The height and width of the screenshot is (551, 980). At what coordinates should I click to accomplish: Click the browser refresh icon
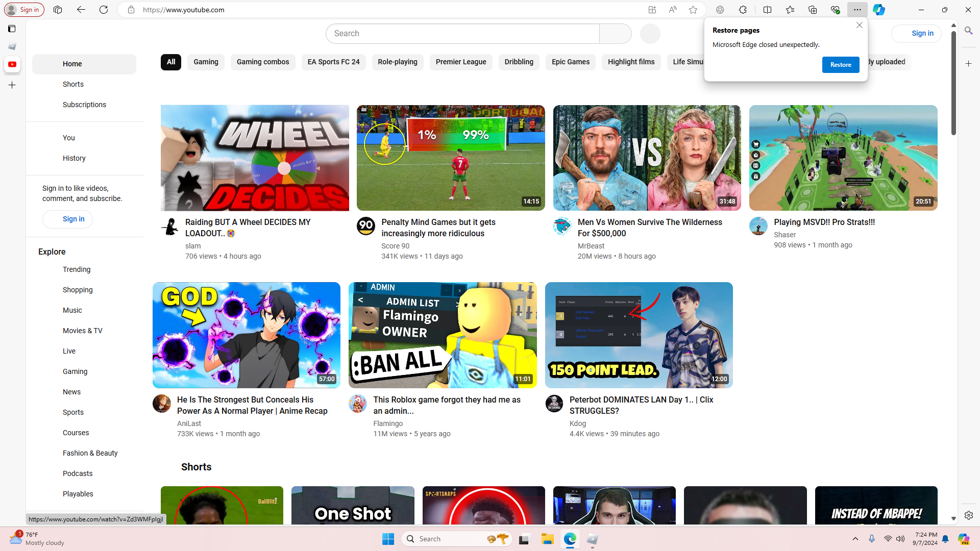(x=104, y=10)
